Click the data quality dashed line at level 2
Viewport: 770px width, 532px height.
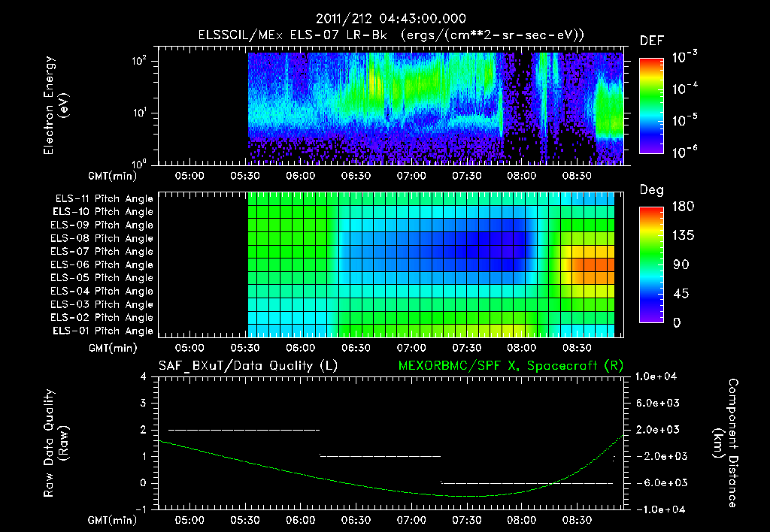(x=244, y=430)
